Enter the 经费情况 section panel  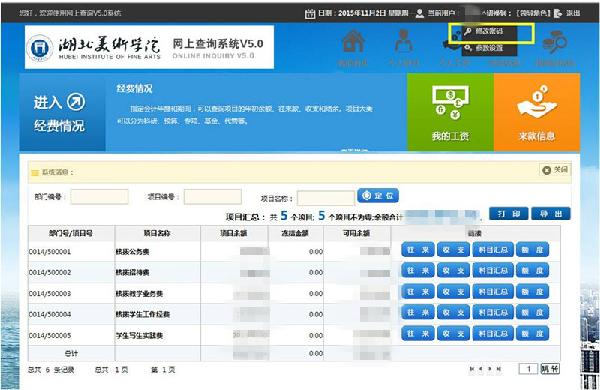(62, 113)
